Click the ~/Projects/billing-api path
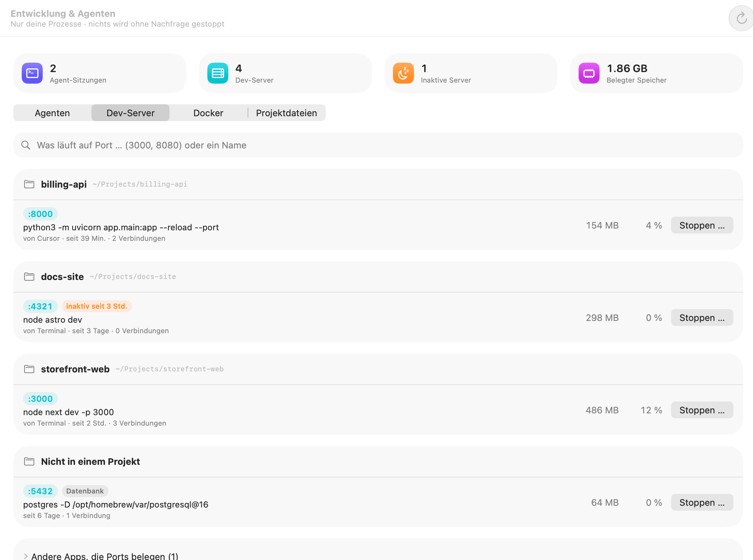The width and height of the screenshot is (753, 560). (140, 184)
